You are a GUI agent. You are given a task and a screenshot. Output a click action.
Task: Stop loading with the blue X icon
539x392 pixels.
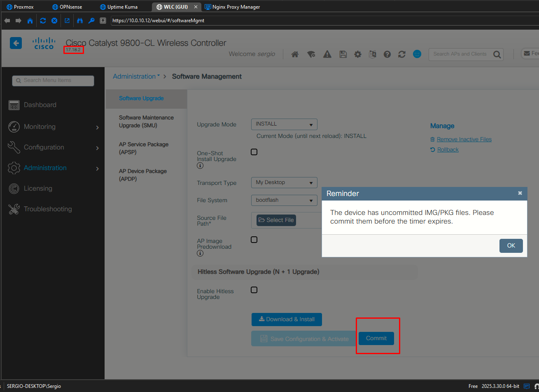(54, 21)
